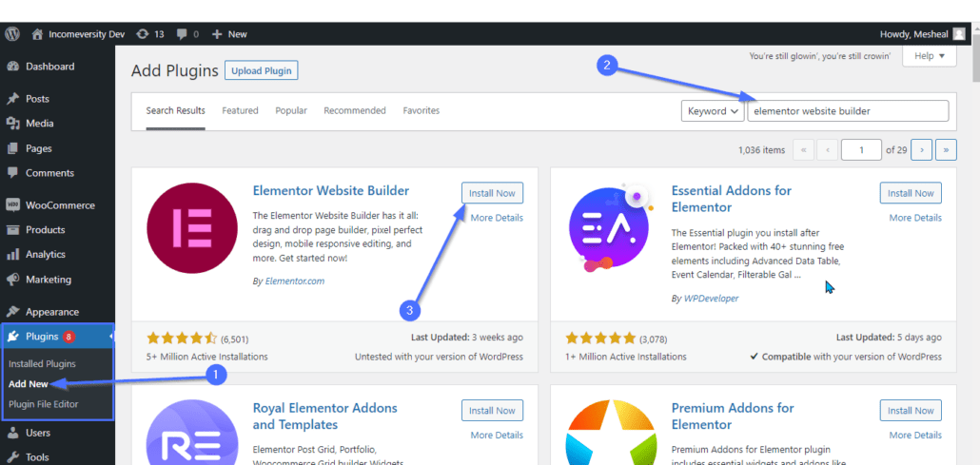
Task: Open the comments bubble icon in admin bar
Action: tap(182, 33)
